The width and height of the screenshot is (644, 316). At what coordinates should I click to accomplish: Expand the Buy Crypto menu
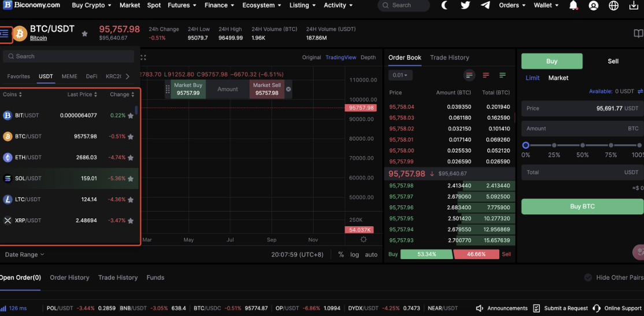[91, 5]
